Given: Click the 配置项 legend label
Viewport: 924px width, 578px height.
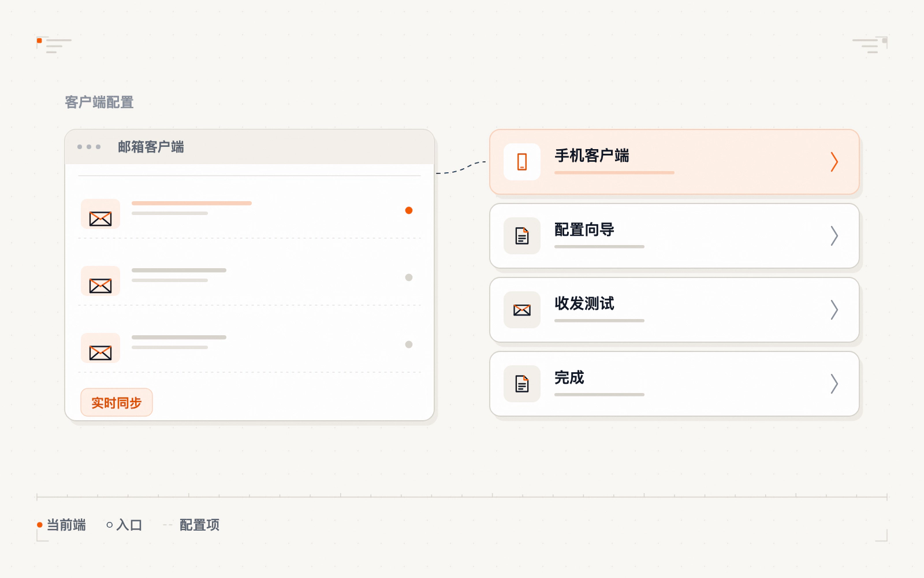Looking at the screenshot, I should pyautogui.click(x=199, y=525).
